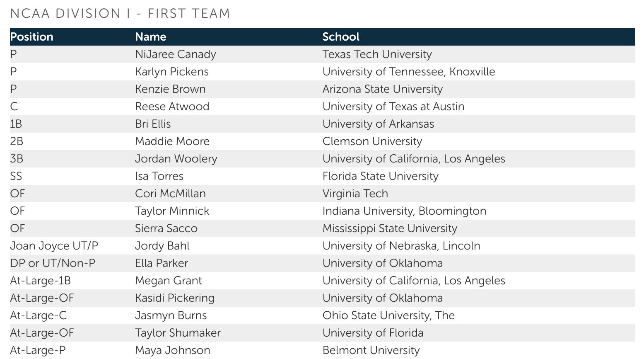Click Jordan Woolery's name
The image size is (644, 359).
(x=176, y=159)
